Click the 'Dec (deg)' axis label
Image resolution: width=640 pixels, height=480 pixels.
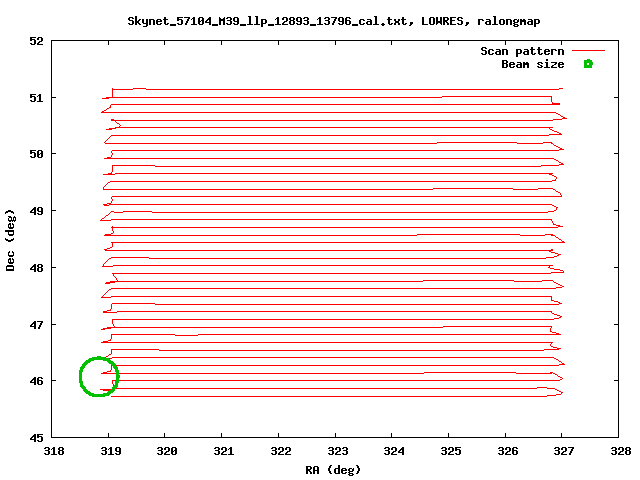[x=10, y=240]
